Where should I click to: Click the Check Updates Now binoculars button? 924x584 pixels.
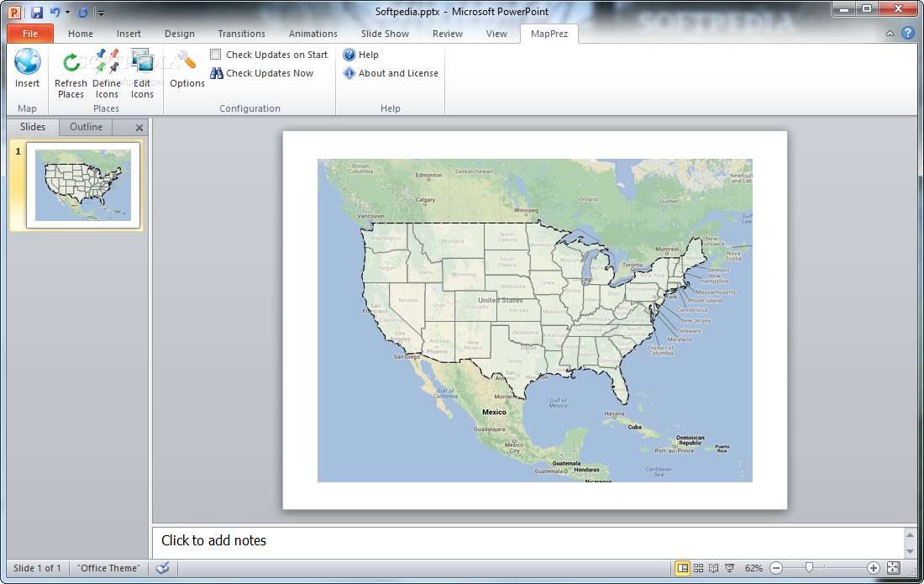point(262,73)
